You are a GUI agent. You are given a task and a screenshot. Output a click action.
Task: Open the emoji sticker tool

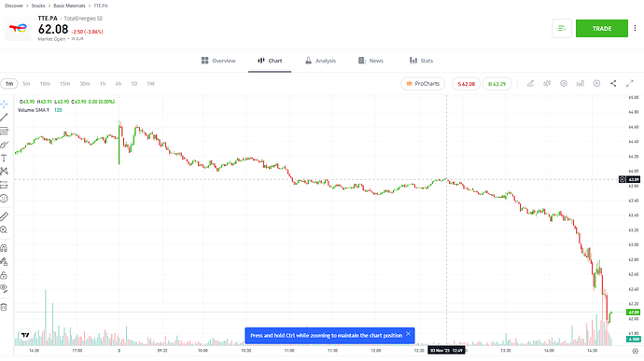tap(4, 199)
